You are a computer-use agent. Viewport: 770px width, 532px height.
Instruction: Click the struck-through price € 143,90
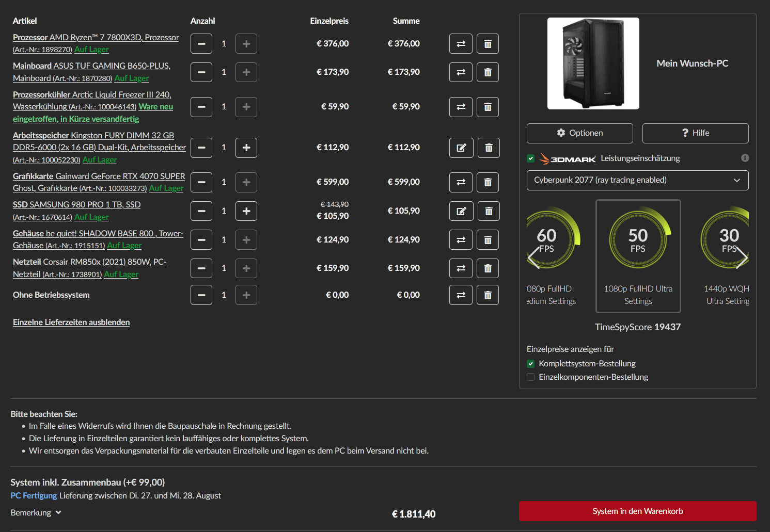pyautogui.click(x=335, y=205)
